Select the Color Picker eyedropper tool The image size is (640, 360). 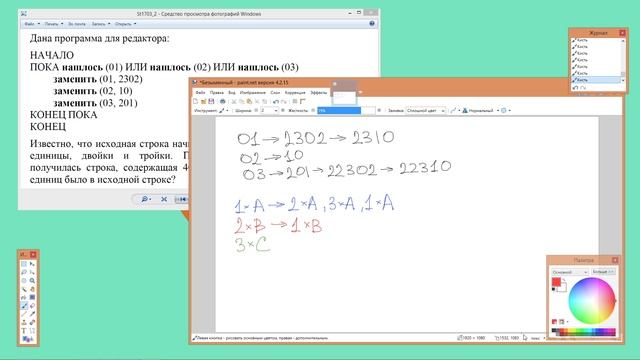(32, 314)
